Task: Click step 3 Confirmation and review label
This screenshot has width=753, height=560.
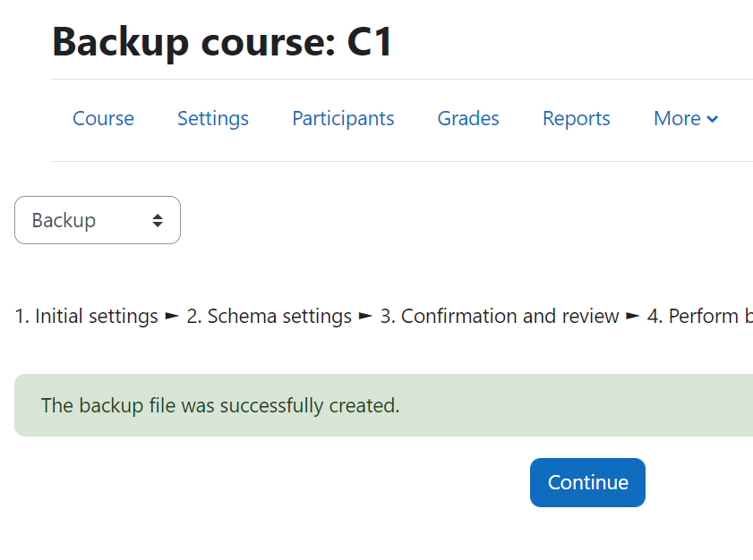Action: 500,316
